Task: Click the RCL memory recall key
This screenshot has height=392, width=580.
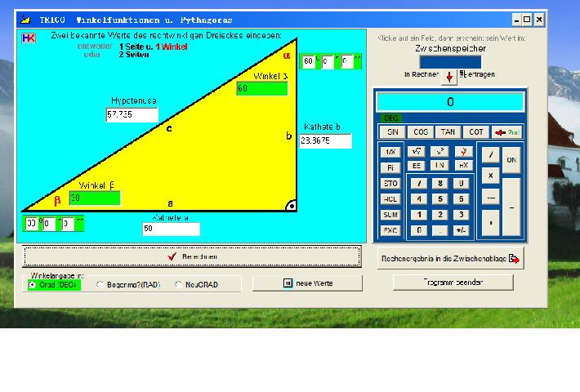Action: [x=390, y=199]
